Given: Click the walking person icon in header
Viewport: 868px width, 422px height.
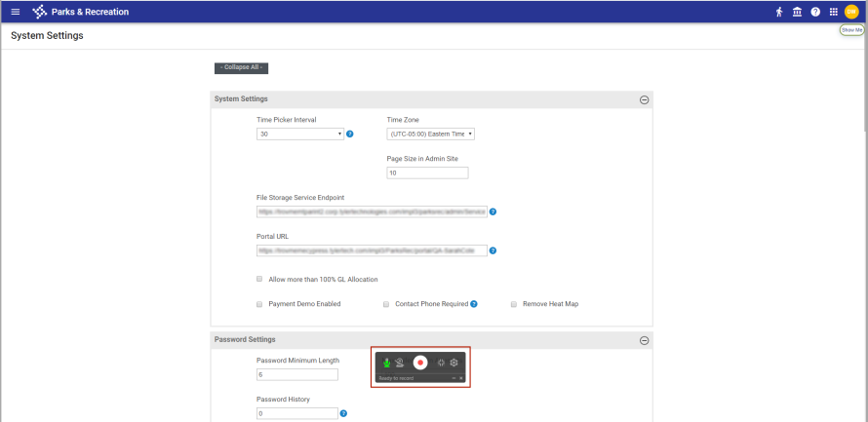Looking at the screenshot, I should pos(779,12).
